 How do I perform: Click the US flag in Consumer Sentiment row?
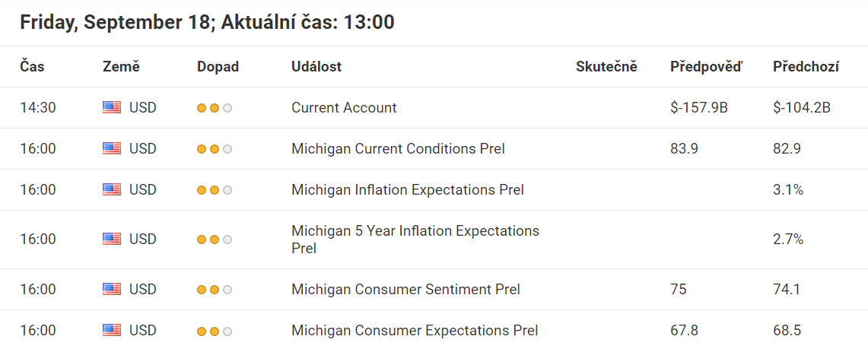pos(112,289)
